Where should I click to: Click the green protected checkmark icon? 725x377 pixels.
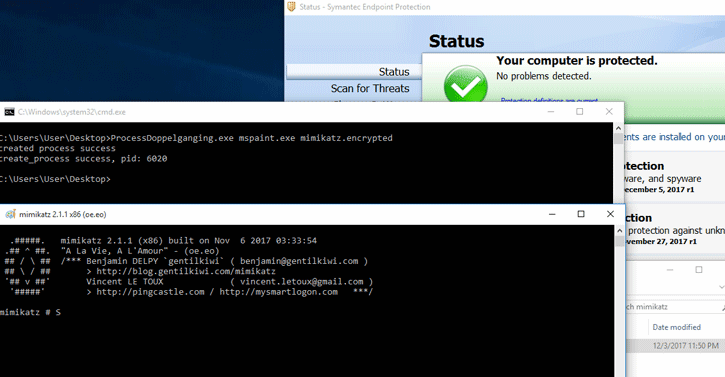pos(466,85)
